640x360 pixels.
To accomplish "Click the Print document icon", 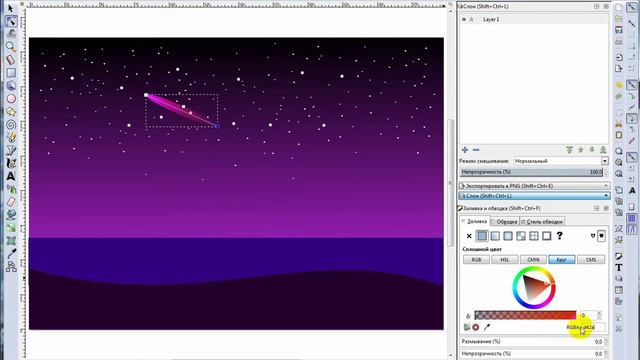I will pyautogui.click(x=619, y=42).
